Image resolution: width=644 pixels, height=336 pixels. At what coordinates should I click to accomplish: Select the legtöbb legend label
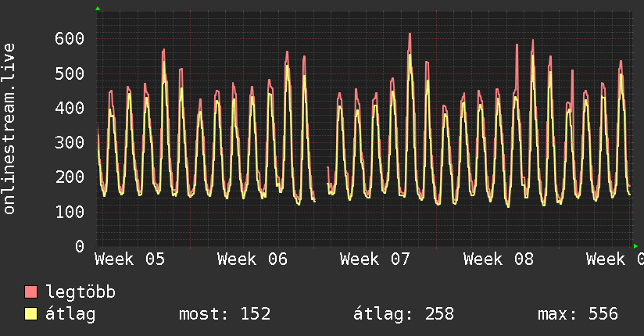pyautogui.click(x=81, y=292)
